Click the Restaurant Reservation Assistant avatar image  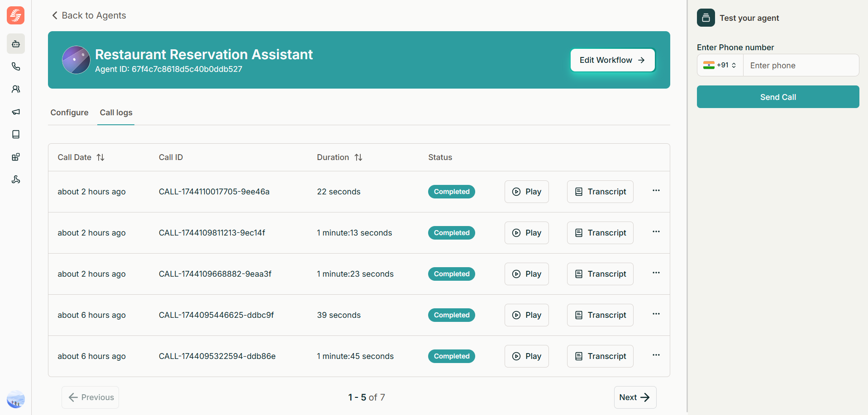click(76, 60)
